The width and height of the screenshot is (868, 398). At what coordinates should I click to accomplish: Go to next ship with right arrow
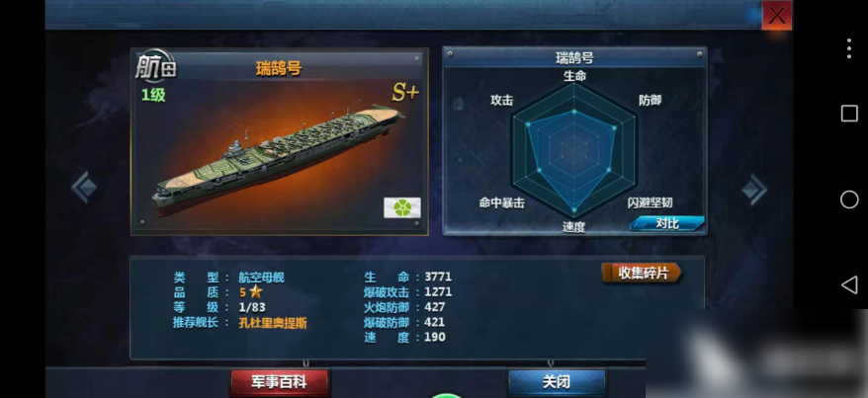[x=754, y=190]
